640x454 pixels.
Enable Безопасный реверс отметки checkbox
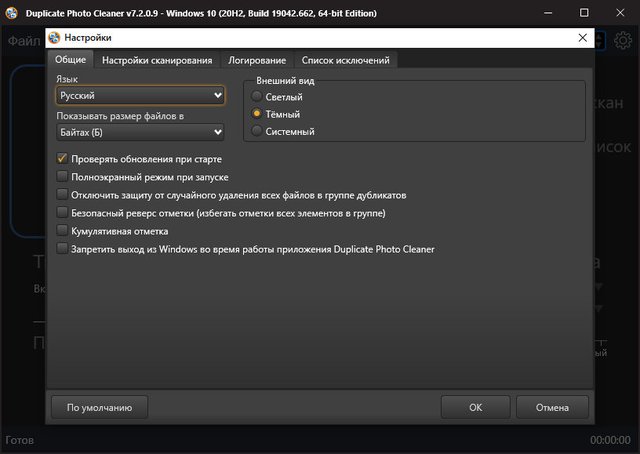pos(62,213)
